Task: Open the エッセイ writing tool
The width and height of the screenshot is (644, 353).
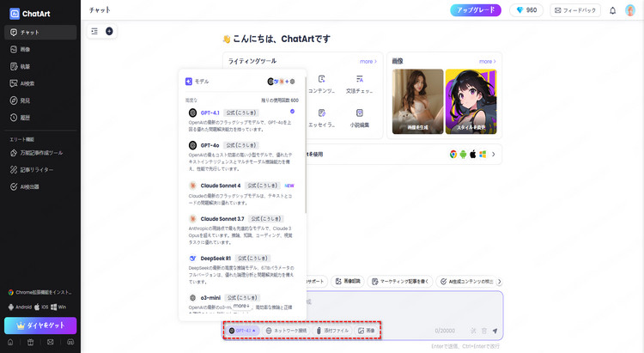Action: pyautogui.click(x=322, y=119)
